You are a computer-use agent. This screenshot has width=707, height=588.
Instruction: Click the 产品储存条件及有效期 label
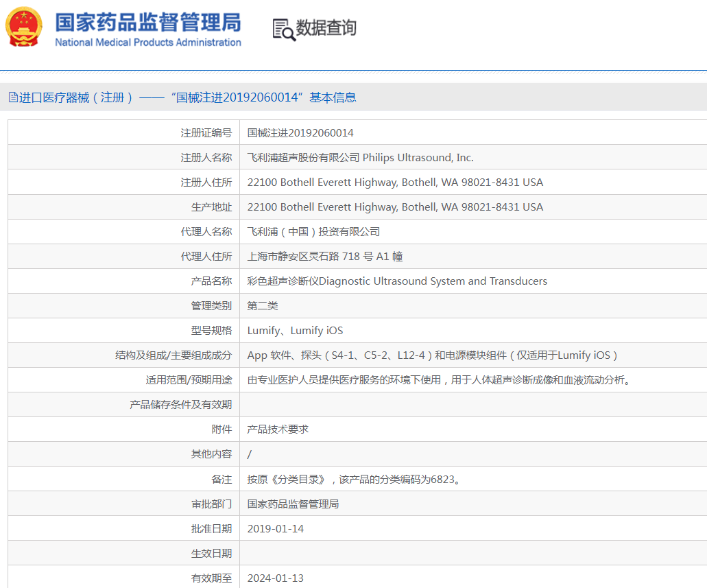coord(181,405)
